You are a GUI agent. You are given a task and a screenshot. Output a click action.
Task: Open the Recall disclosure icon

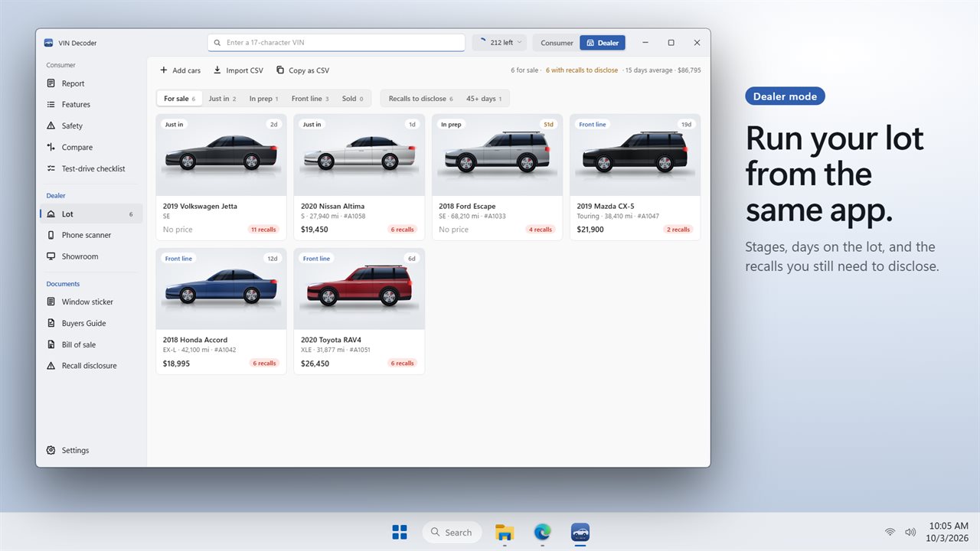tap(51, 366)
